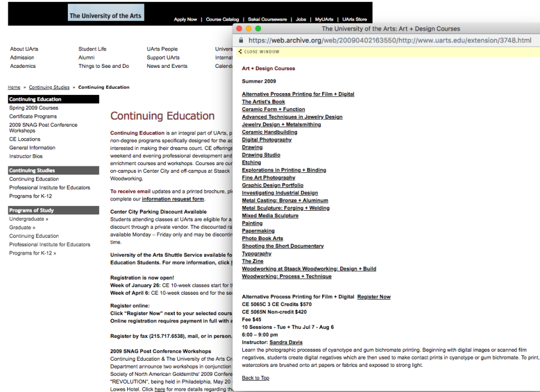Click the yellow minimize button of the popup window
Viewport: 540px width, 392px height.
pos(248,29)
